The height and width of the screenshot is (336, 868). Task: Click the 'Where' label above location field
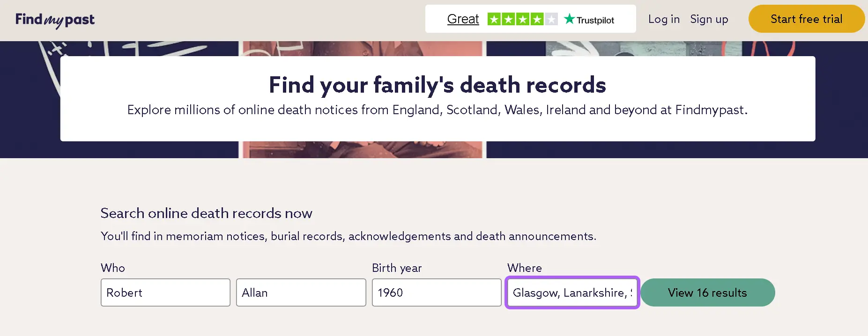(x=524, y=268)
